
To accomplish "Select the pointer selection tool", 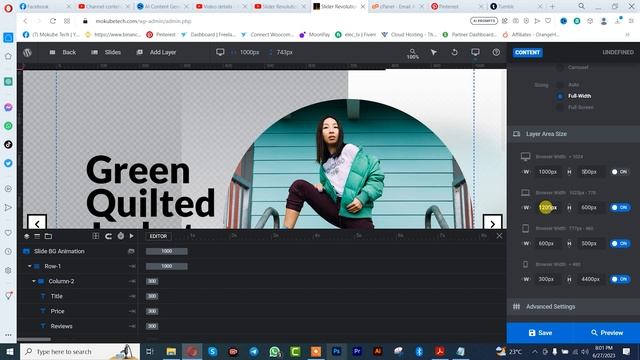I will [x=433, y=52].
